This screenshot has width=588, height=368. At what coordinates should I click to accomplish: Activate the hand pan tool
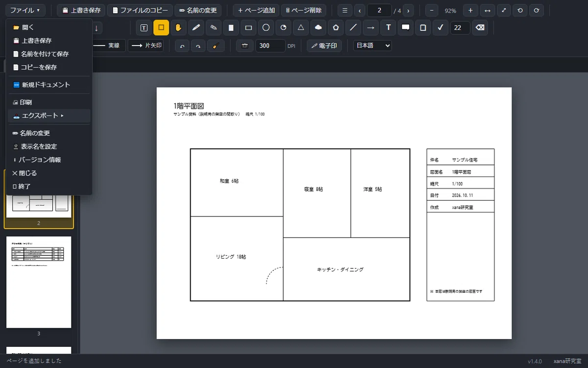tap(179, 28)
